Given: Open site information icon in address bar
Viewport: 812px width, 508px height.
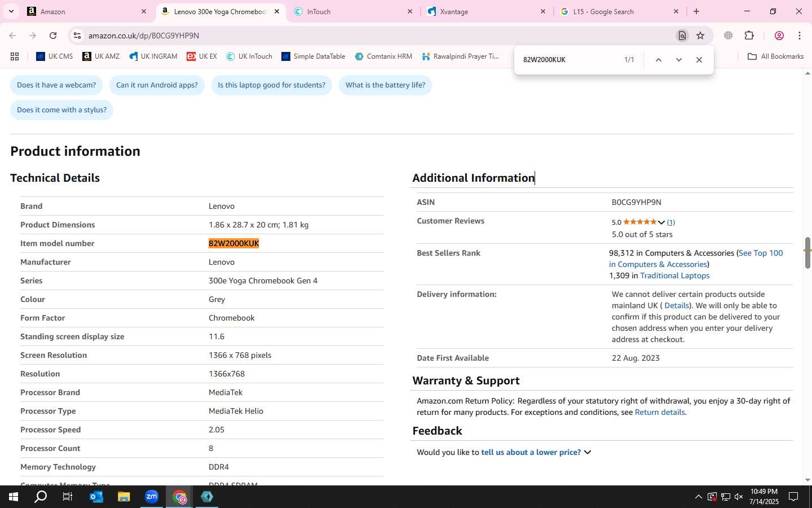Looking at the screenshot, I should [77, 36].
